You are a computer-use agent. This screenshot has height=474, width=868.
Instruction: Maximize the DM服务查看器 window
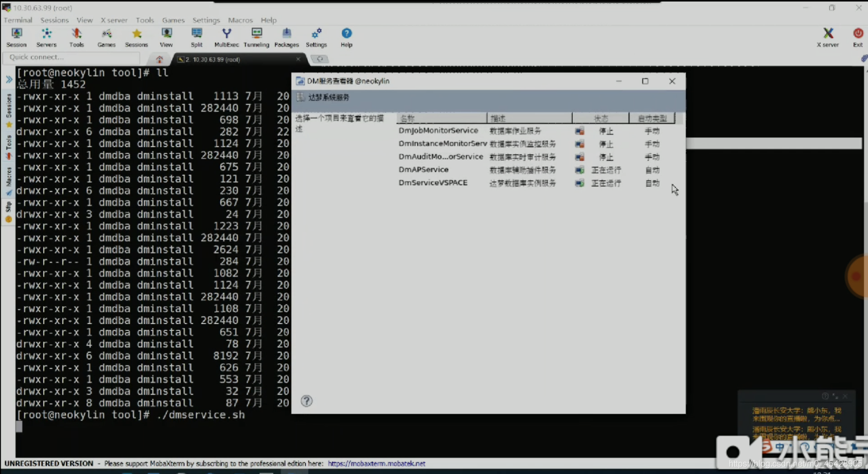[x=645, y=81]
